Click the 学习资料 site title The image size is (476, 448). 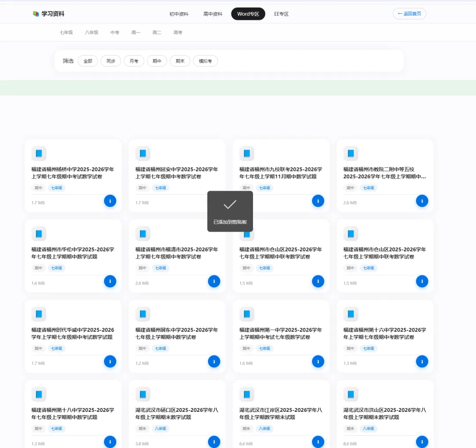point(53,14)
